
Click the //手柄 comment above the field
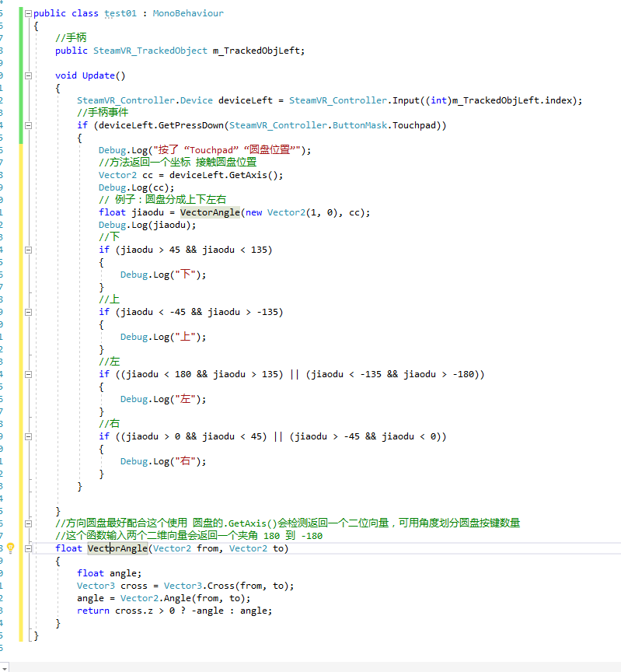[x=71, y=37]
